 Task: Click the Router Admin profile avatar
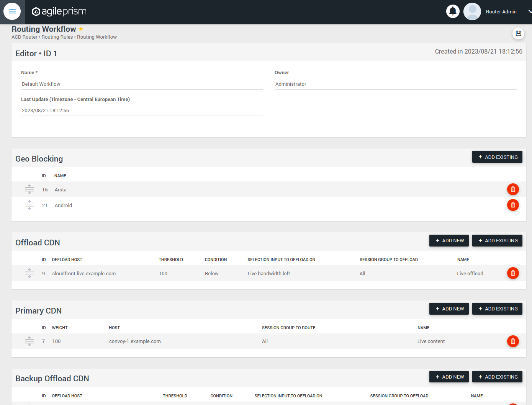click(x=472, y=11)
